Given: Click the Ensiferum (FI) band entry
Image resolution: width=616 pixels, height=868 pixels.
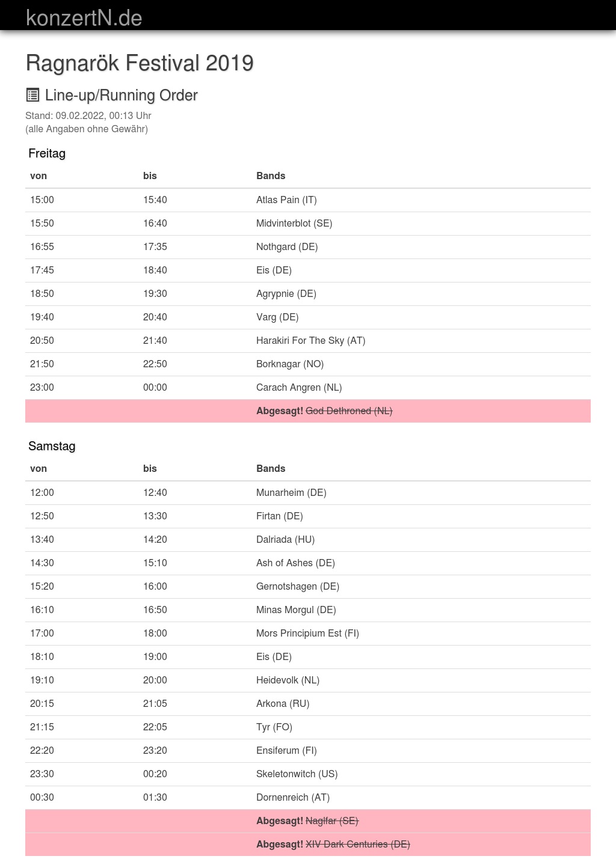Looking at the screenshot, I should pos(286,750).
